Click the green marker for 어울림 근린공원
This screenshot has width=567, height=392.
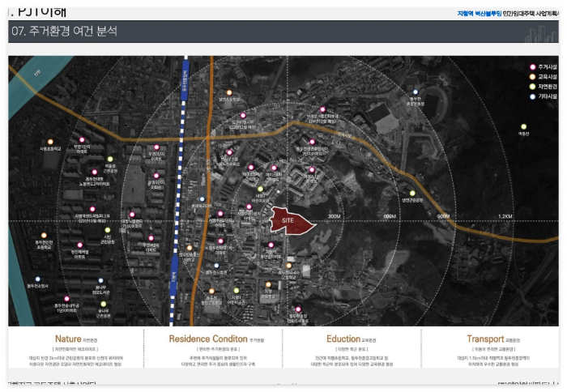(x=110, y=159)
